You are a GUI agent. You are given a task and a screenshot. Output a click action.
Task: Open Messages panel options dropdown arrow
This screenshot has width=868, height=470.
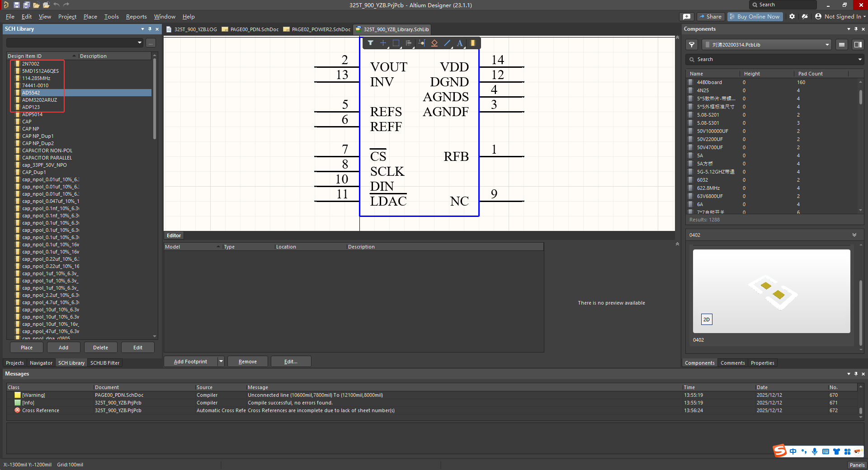[849, 374]
